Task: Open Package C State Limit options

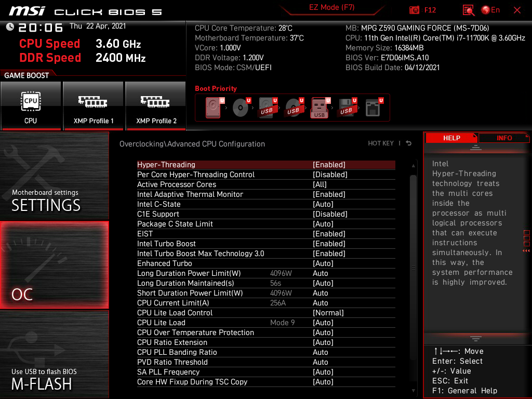Action: tap(266, 223)
